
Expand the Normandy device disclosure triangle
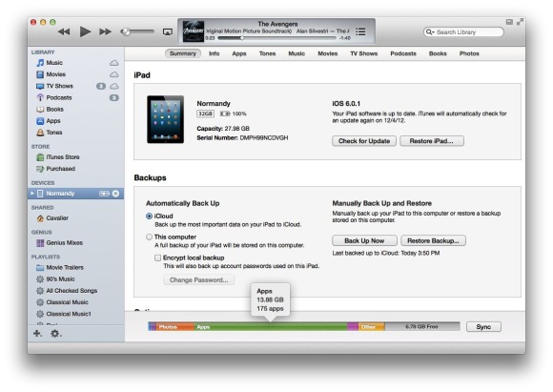coord(32,194)
